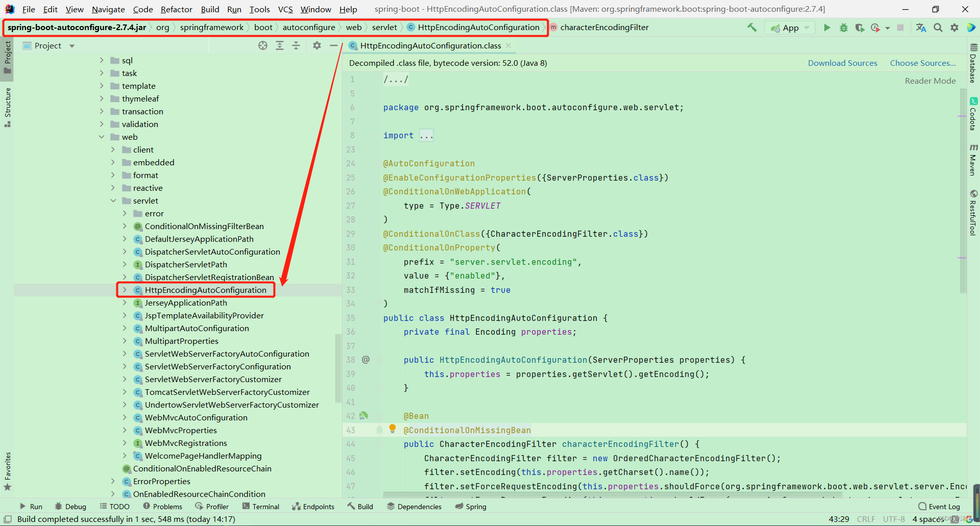This screenshot has width=980, height=526.
Task: Open the App run configuration dropdown
Action: (x=805, y=28)
